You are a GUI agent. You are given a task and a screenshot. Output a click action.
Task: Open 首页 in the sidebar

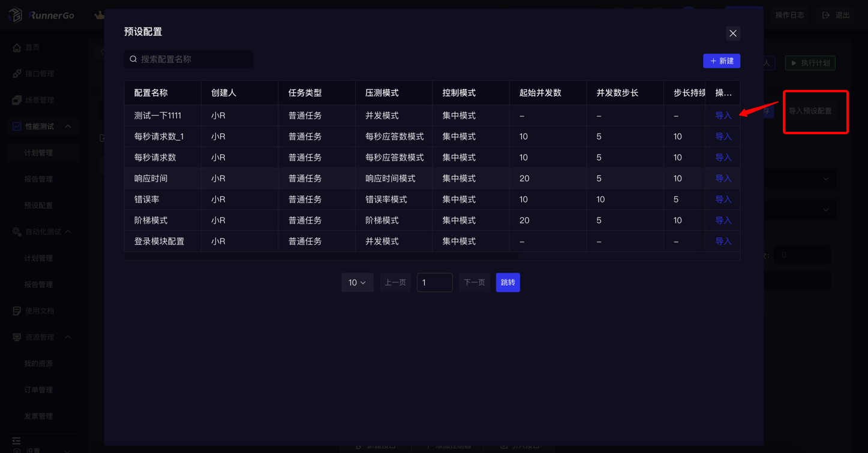[32, 47]
